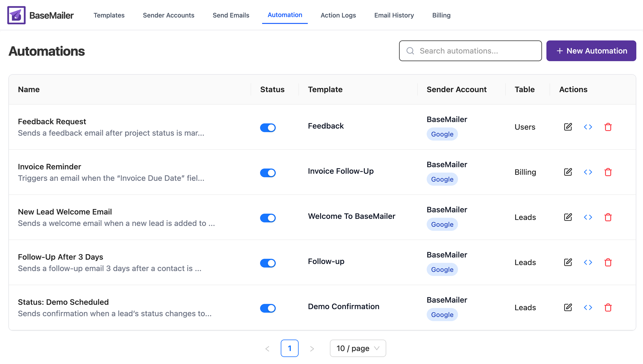Viewport: 643px width, 364px height.
Task: Delete the Status: Demo Scheduled automation
Action: (608, 308)
